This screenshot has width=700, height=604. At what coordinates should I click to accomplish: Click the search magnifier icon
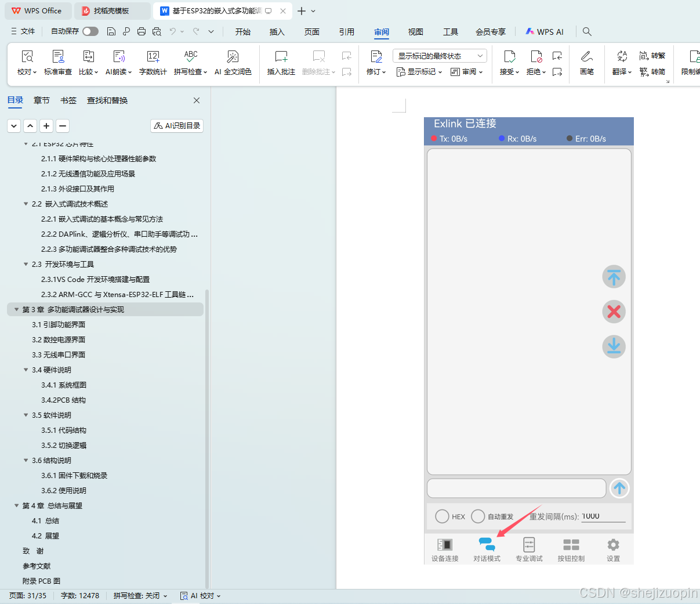pos(587,31)
